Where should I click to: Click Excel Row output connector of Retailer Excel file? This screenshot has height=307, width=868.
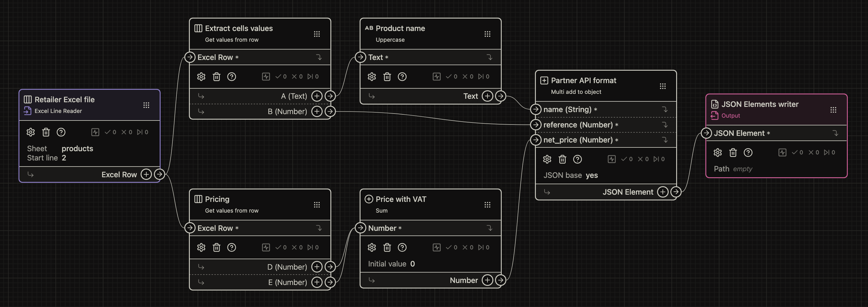159,174
